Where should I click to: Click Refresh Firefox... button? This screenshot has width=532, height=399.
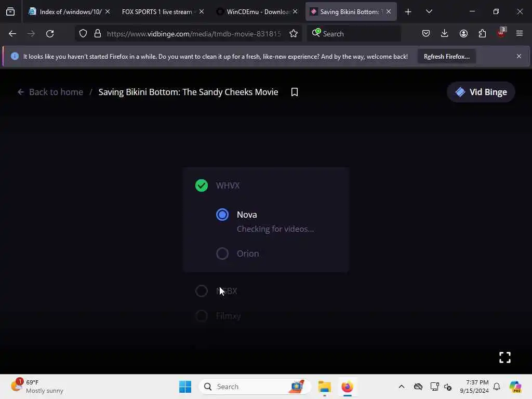tap(446, 57)
